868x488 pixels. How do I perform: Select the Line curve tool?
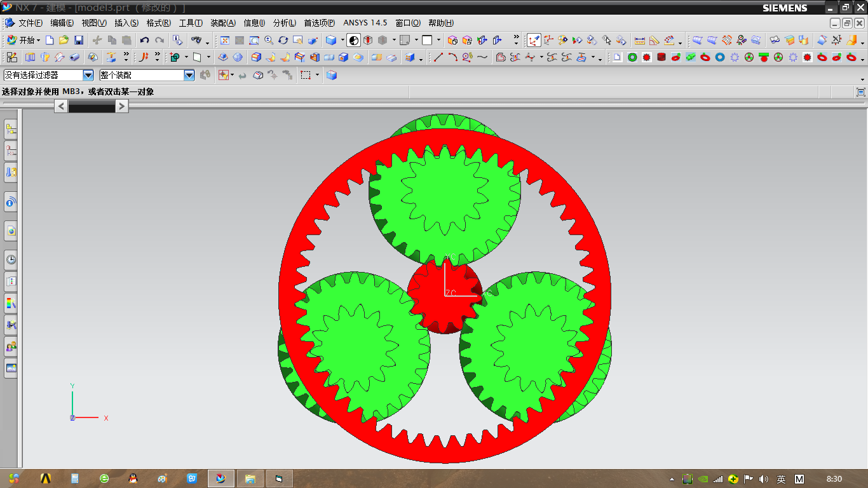[x=438, y=57]
